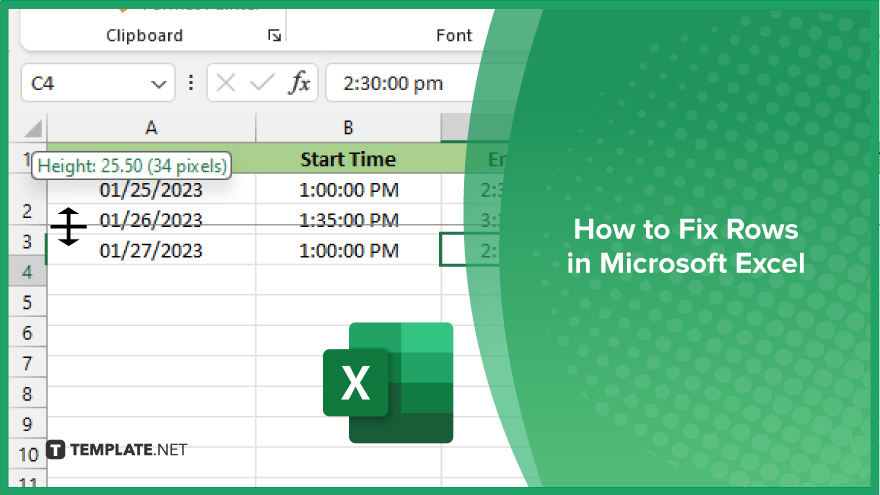880x495 pixels.
Task: Select cell with date 01/26/2023
Action: coord(151,219)
